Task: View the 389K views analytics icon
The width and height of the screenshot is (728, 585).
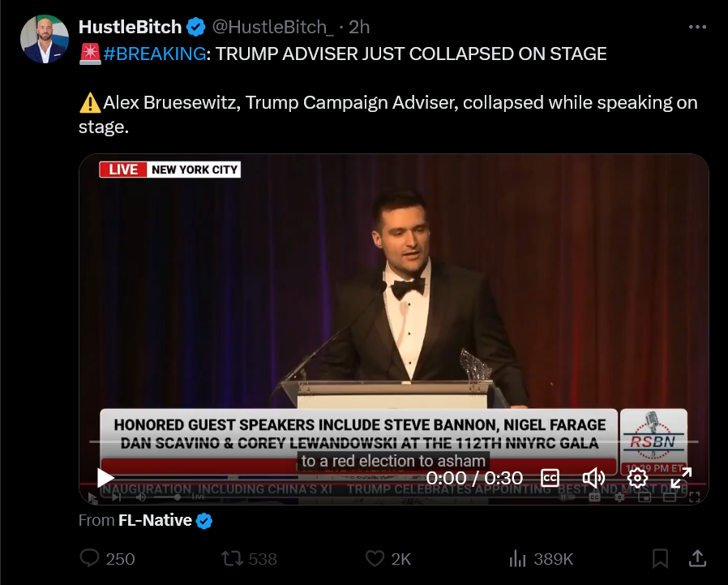Action: [541, 558]
